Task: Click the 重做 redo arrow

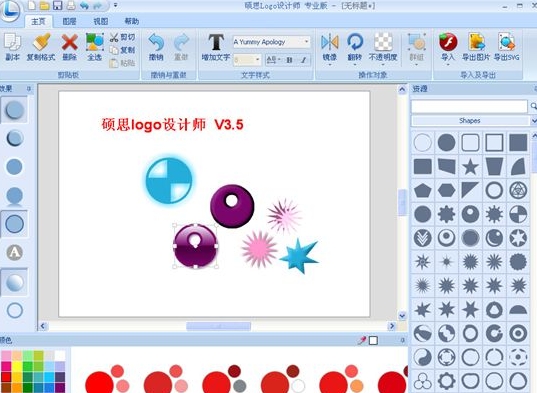Action: click(181, 47)
